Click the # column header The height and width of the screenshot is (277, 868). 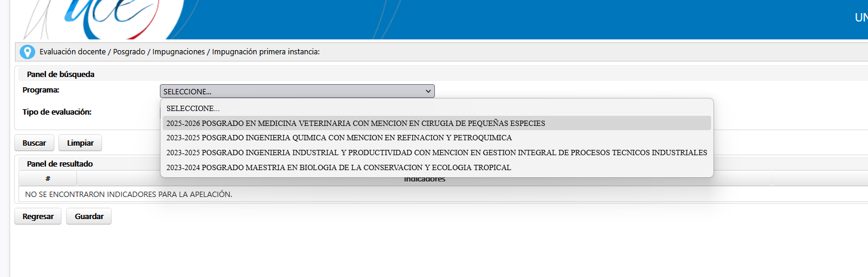48,178
